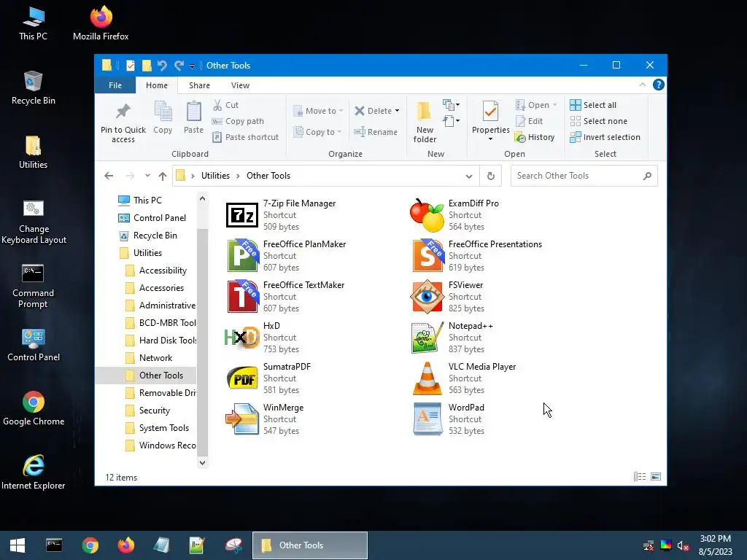
Task: Open recent locations dropdown arrow
Action: (147, 175)
